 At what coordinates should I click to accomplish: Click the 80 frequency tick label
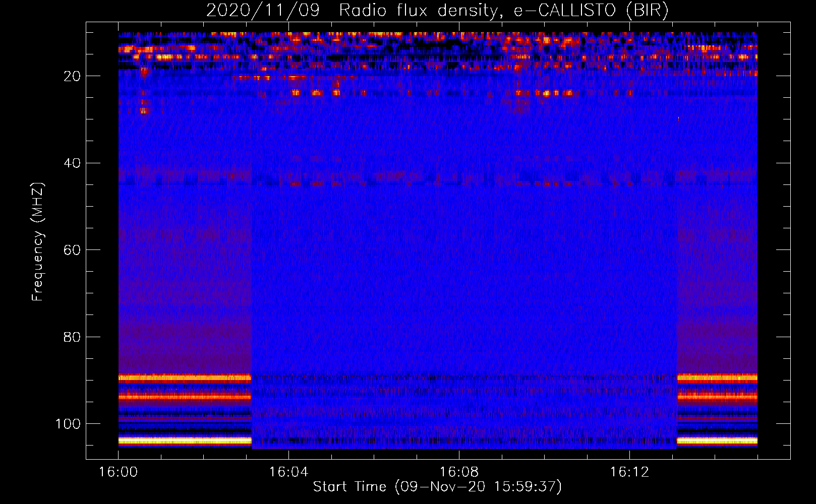coord(73,337)
